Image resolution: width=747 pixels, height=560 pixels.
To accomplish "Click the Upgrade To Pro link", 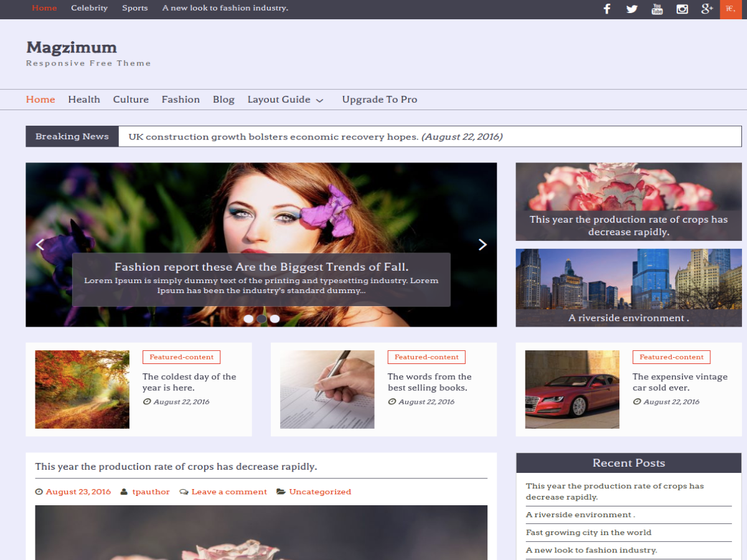I will point(380,100).
